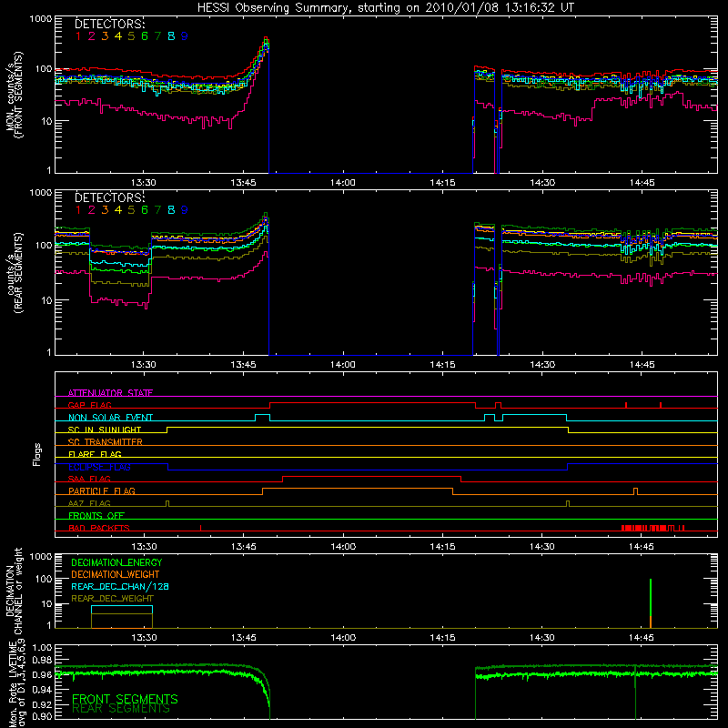Click FRONT SEGMENTS label in livetime panel
This screenshot has height=728, width=728.
point(125,699)
